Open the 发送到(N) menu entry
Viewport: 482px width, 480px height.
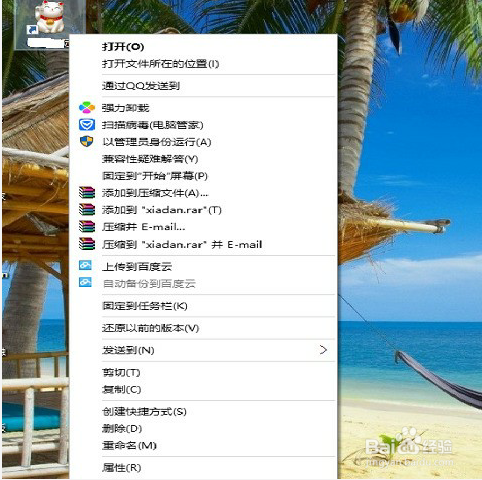point(128,350)
